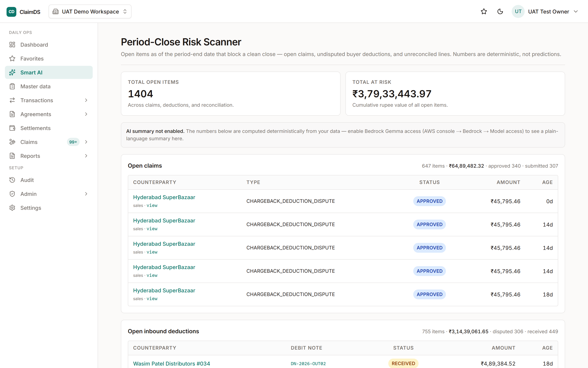Go to Favorites in the sidebar
Viewport: 588px width, 368px height.
(49, 58)
